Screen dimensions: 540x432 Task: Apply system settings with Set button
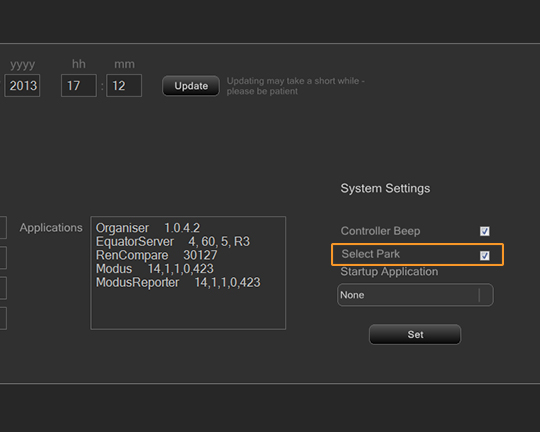pos(415,334)
